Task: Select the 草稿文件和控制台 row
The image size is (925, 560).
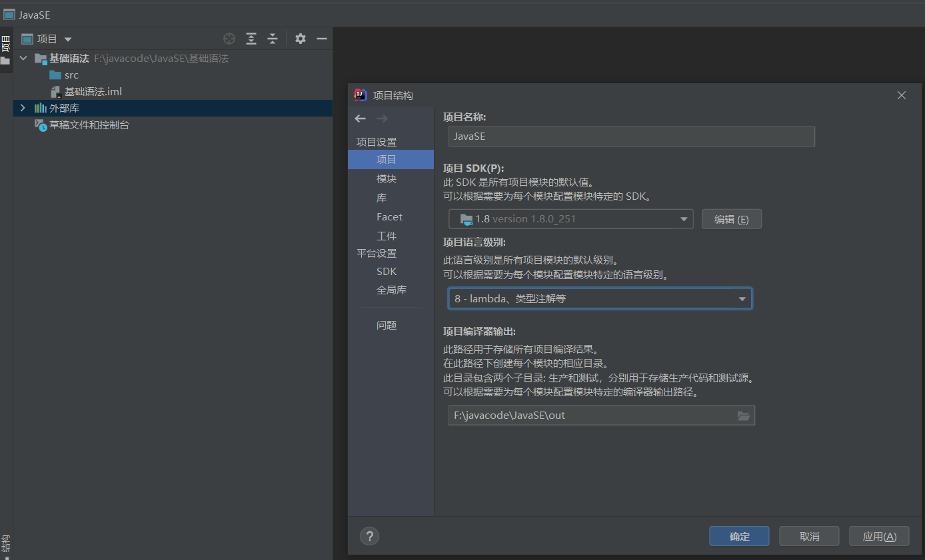Action: (x=173, y=125)
